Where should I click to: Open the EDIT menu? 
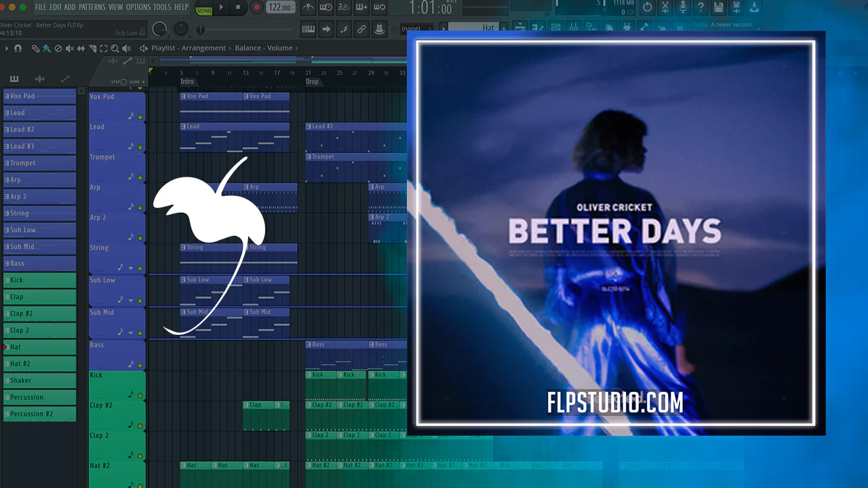pos(56,7)
